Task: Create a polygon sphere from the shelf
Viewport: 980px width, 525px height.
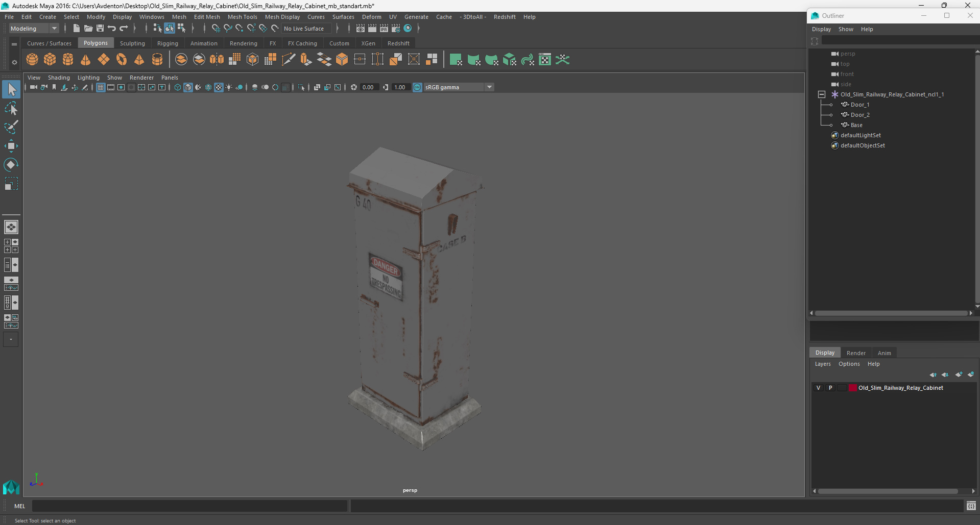Action: [x=32, y=60]
